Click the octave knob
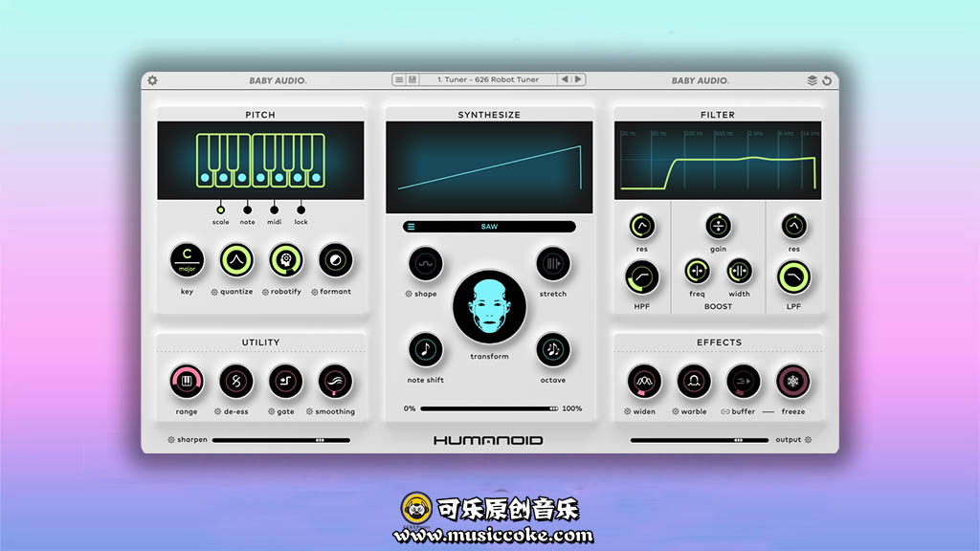This screenshot has height=551, width=980. pyautogui.click(x=553, y=349)
